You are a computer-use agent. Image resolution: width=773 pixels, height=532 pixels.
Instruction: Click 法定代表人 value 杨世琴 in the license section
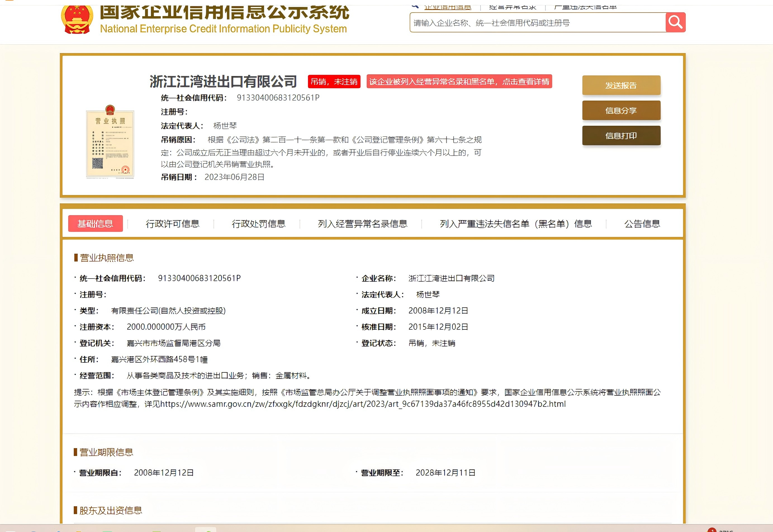click(428, 294)
